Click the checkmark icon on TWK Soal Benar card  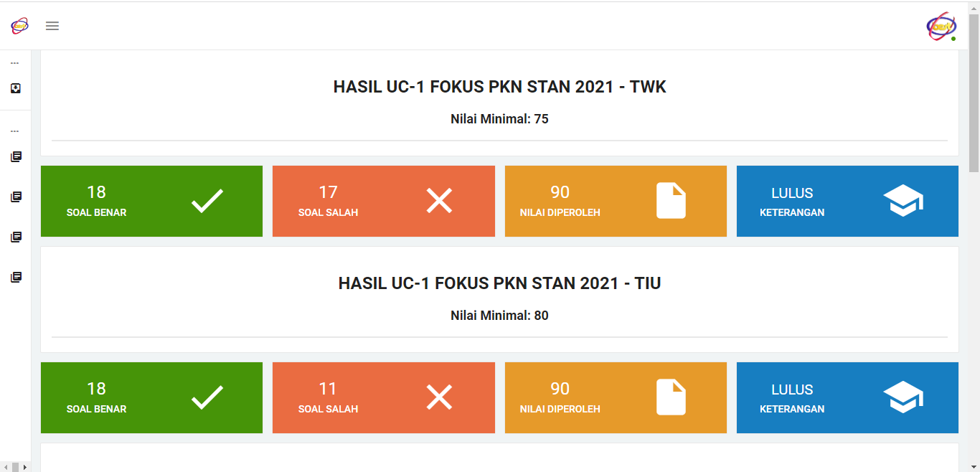click(x=207, y=201)
